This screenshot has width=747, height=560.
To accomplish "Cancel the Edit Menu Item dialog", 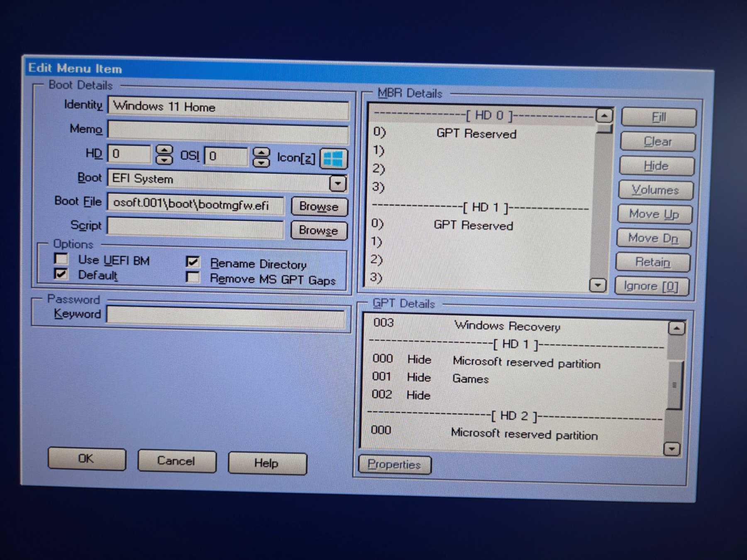I will click(x=177, y=461).
